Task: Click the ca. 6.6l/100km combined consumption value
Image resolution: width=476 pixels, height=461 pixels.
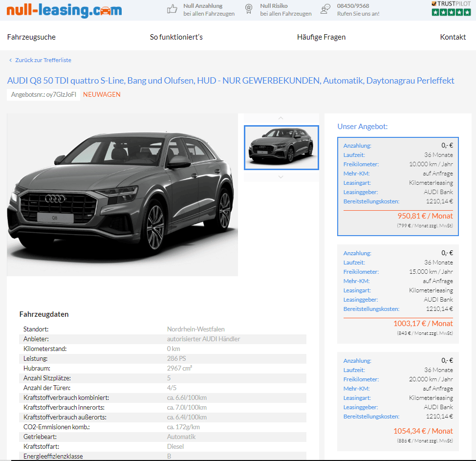Action: 187,397
